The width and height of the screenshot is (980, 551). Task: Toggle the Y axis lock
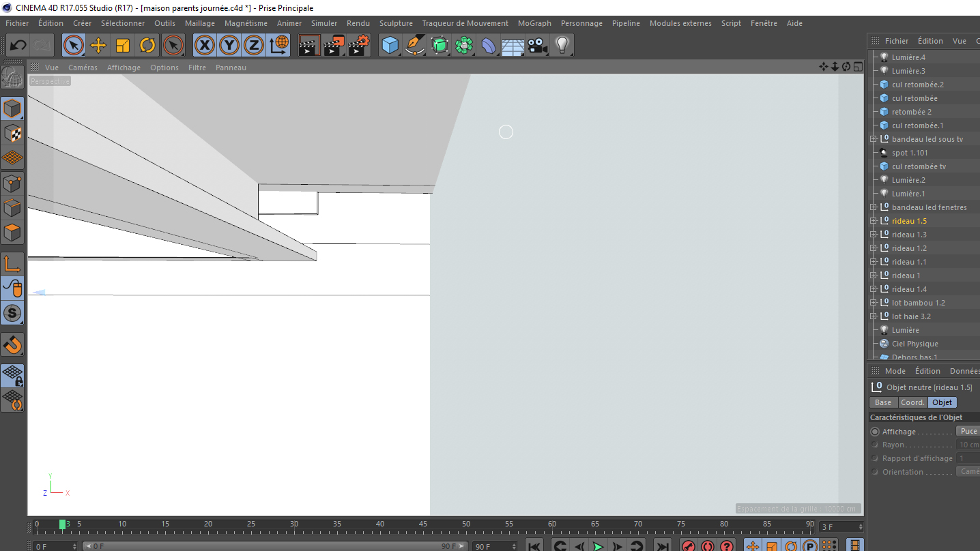pyautogui.click(x=229, y=46)
